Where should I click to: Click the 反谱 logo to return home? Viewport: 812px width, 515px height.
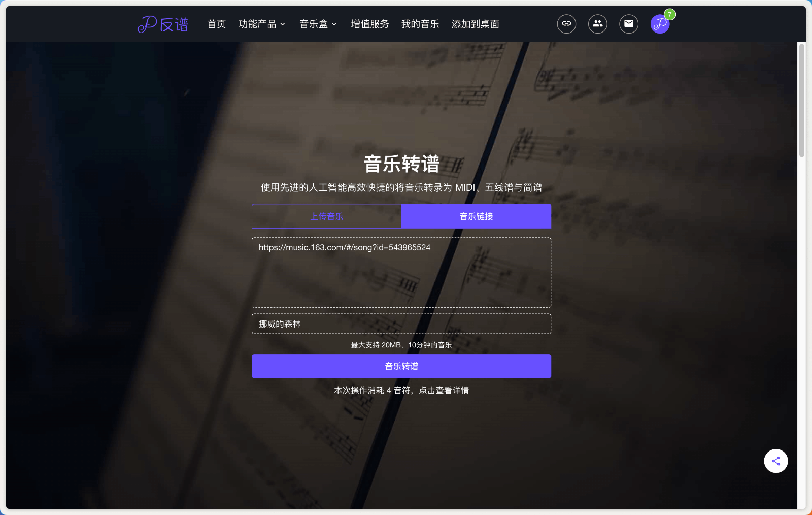(162, 23)
